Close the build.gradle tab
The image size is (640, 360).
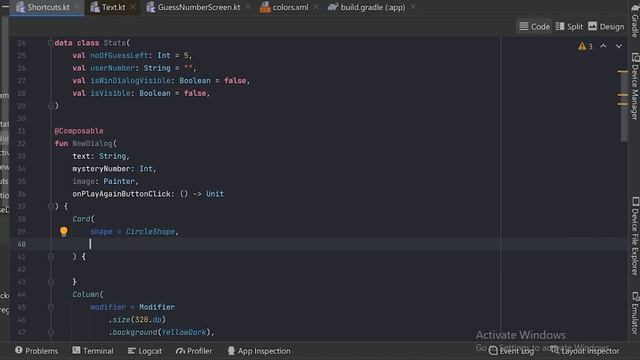click(x=413, y=7)
